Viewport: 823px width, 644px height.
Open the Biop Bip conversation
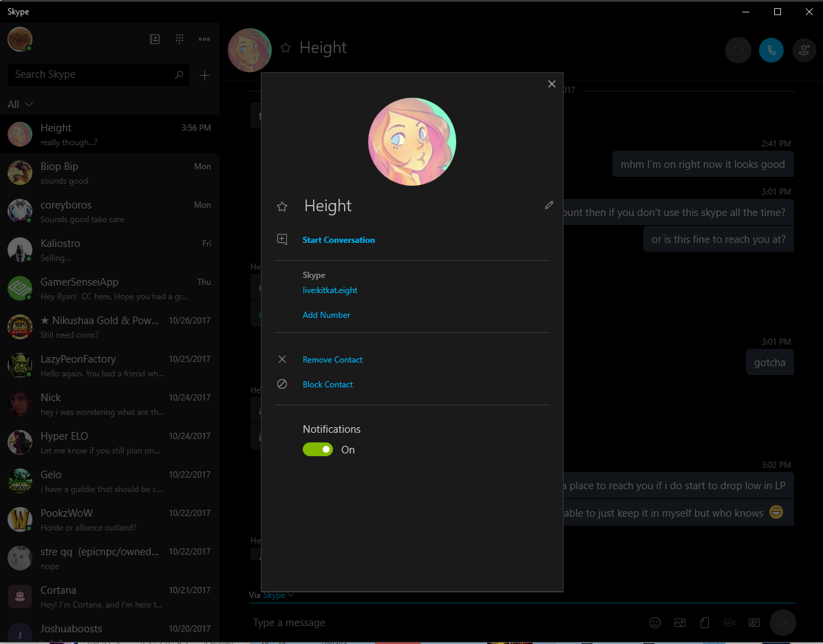[x=109, y=173]
